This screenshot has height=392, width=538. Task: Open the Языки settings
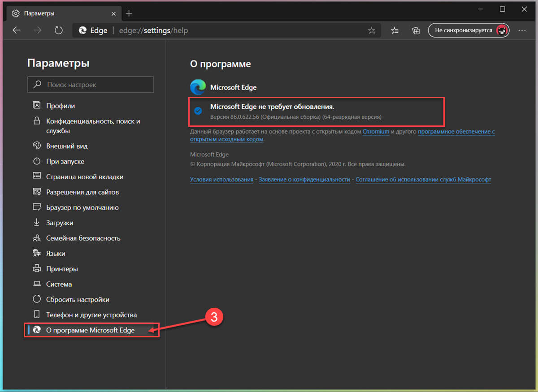[56, 253]
